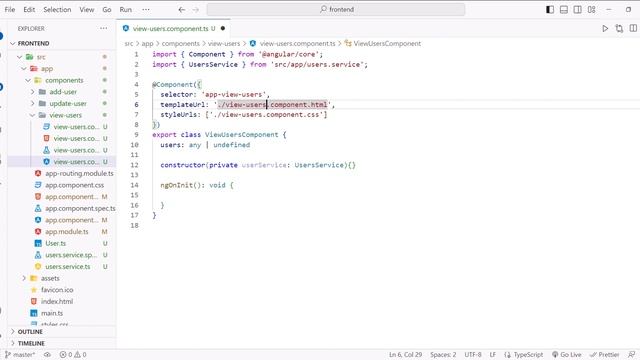Toggle primary side bar layout icon
640x360 pixels.
click(550, 9)
